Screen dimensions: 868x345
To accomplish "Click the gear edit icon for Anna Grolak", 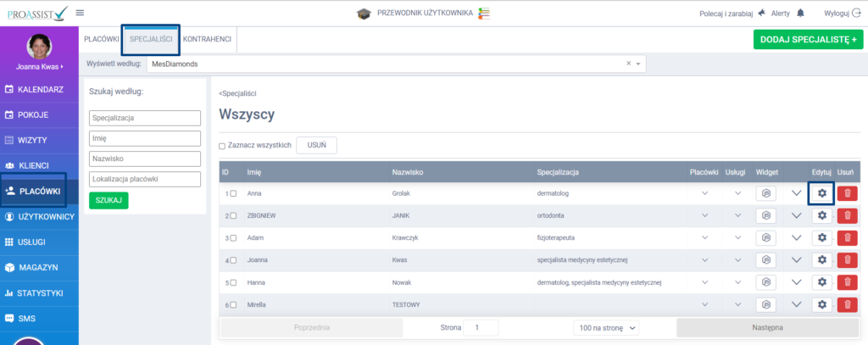I will tap(821, 193).
